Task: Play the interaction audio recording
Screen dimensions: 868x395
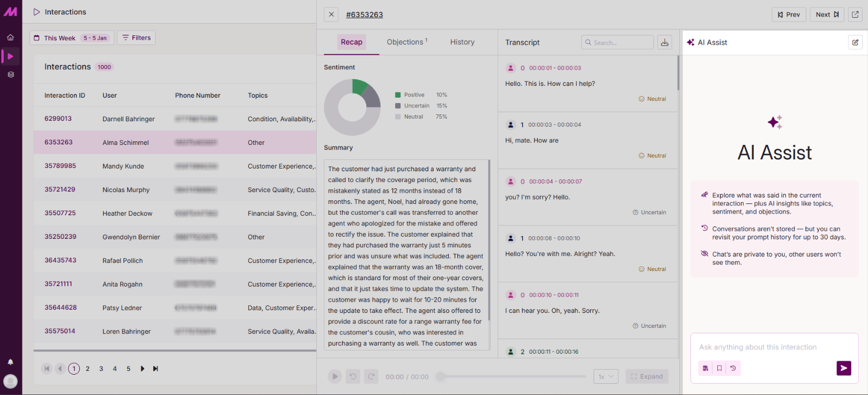Action: [x=335, y=377]
